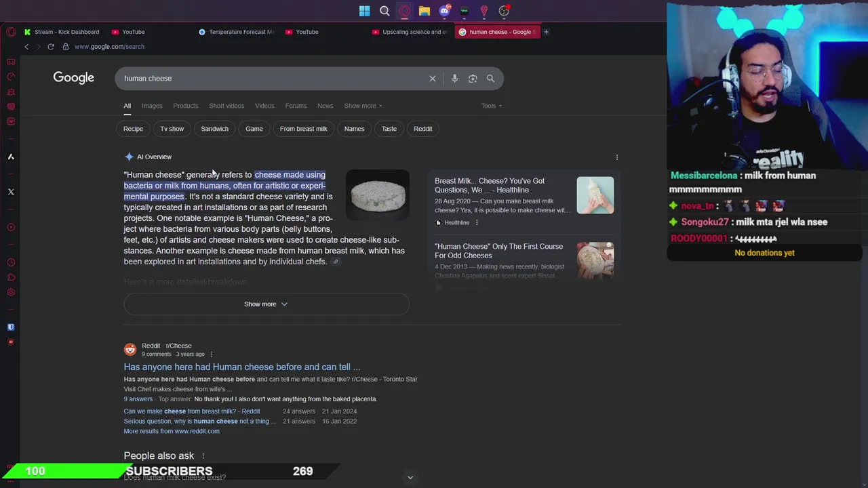
Task: Open the baby bottle Healthline thumbnail
Action: pyautogui.click(x=595, y=195)
